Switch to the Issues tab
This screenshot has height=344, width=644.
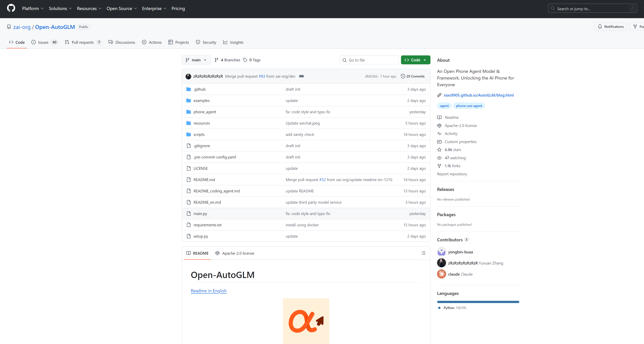click(44, 42)
